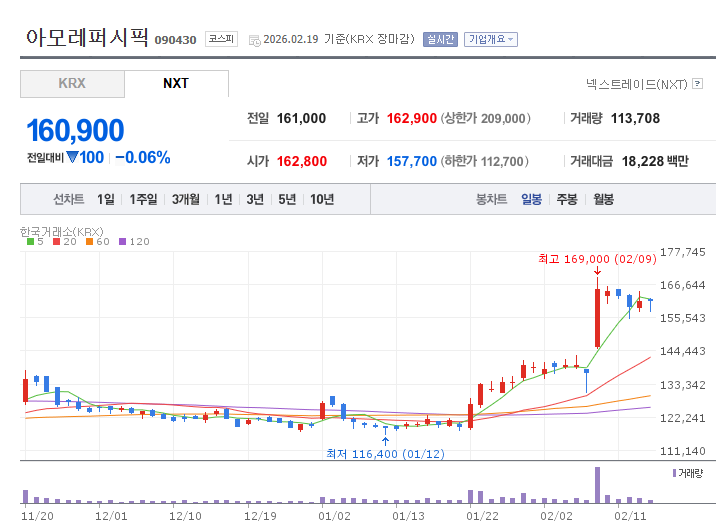This screenshot has width=716, height=532.
Task: Click the 거래량 volume legend marker
Action: (x=674, y=473)
